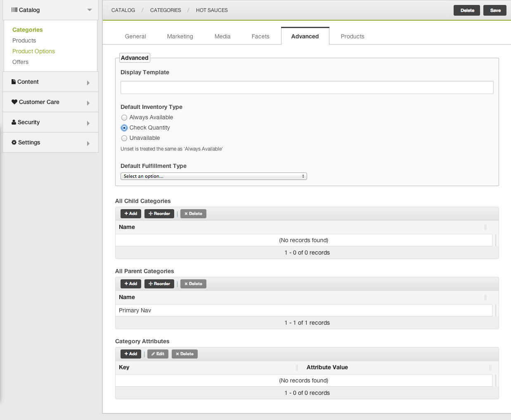
Task: Edit the selected category attribute
Action: (158, 354)
